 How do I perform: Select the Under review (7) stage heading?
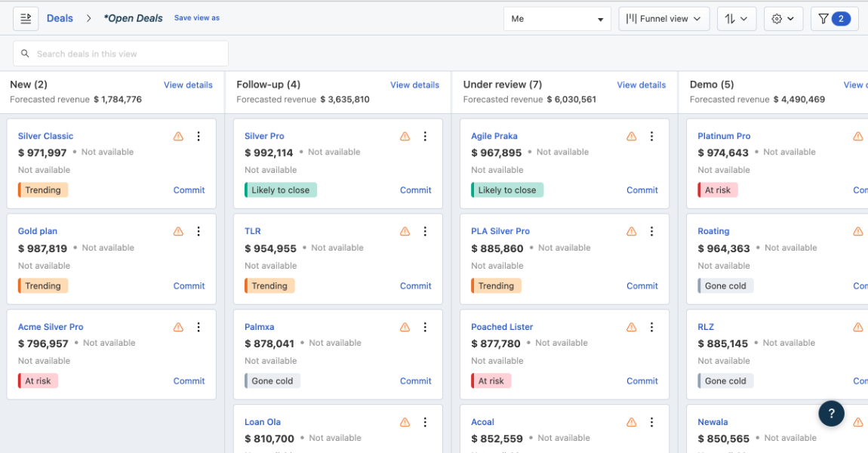pyautogui.click(x=503, y=85)
